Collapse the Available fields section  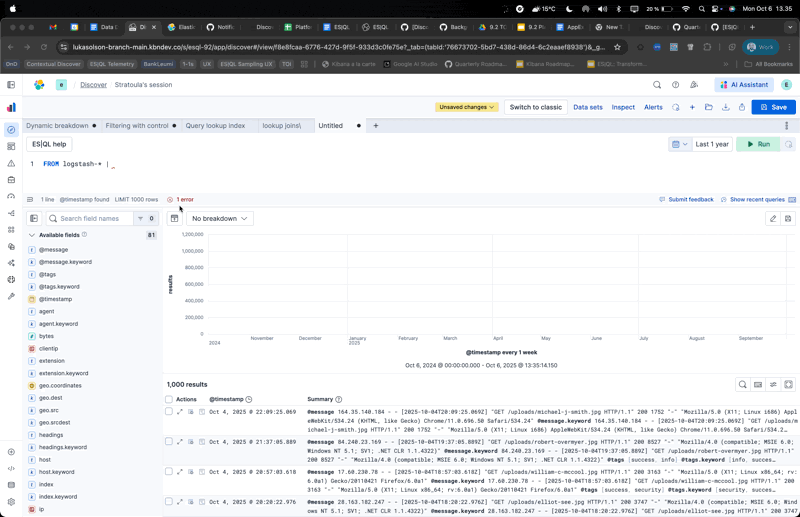click(x=32, y=235)
